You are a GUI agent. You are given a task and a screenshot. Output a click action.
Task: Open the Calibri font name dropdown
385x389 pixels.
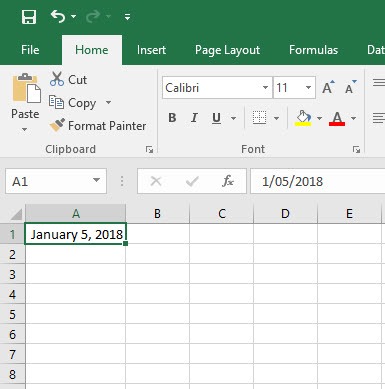(265, 88)
